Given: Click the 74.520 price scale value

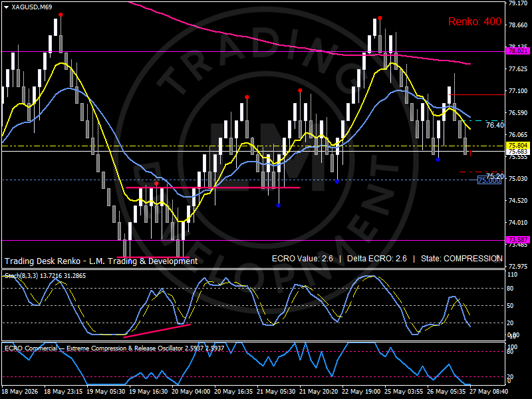Looking at the screenshot, I should 518,201.
